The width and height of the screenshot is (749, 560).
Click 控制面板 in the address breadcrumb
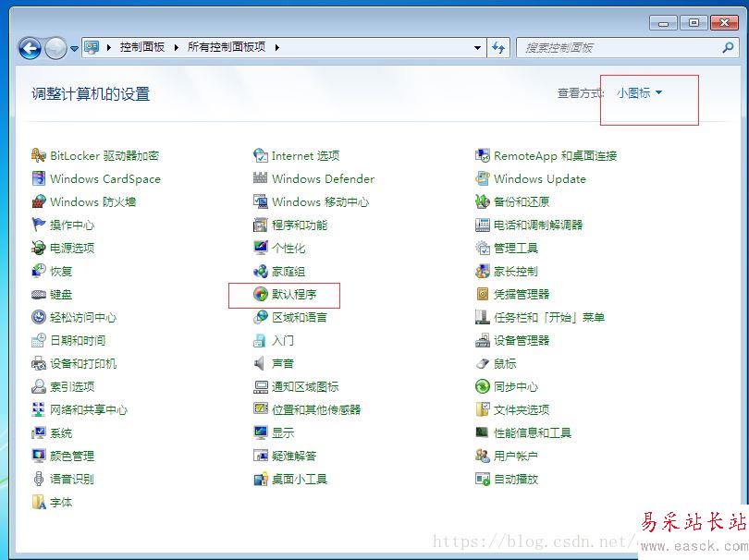coord(141,47)
